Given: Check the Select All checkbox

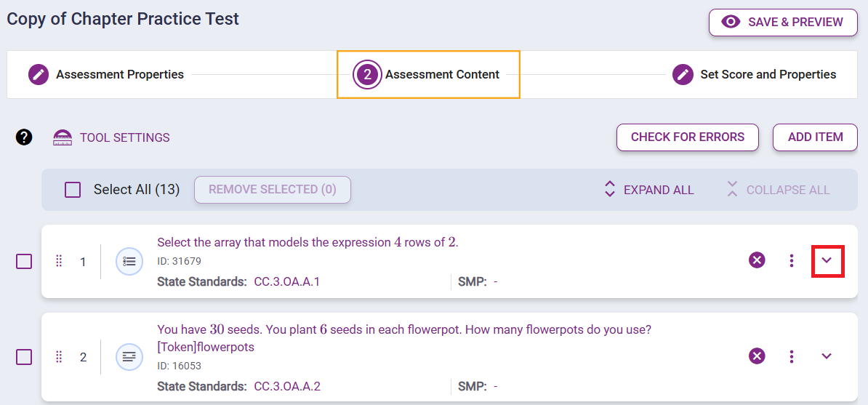Looking at the screenshot, I should 73,190.
